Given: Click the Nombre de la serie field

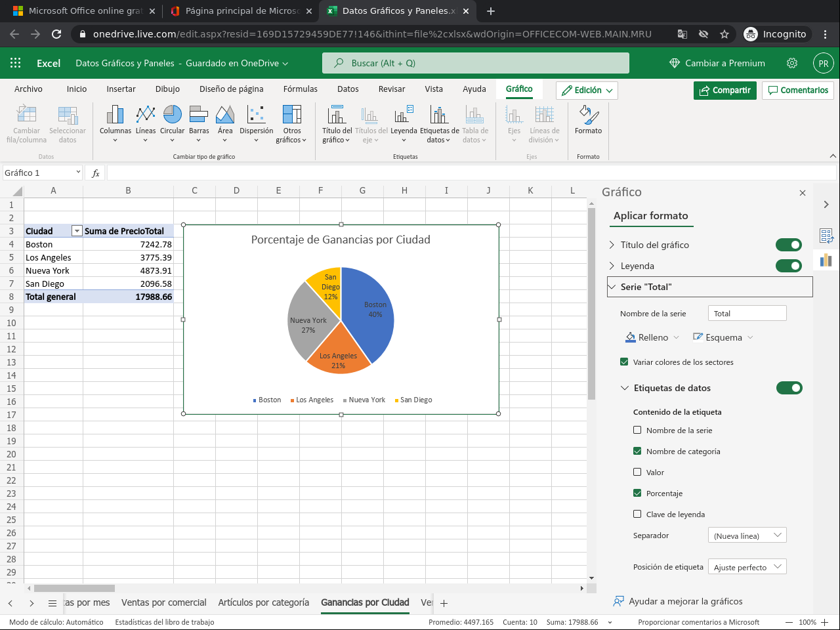Looking at the screenshot, I should [747, 314].
